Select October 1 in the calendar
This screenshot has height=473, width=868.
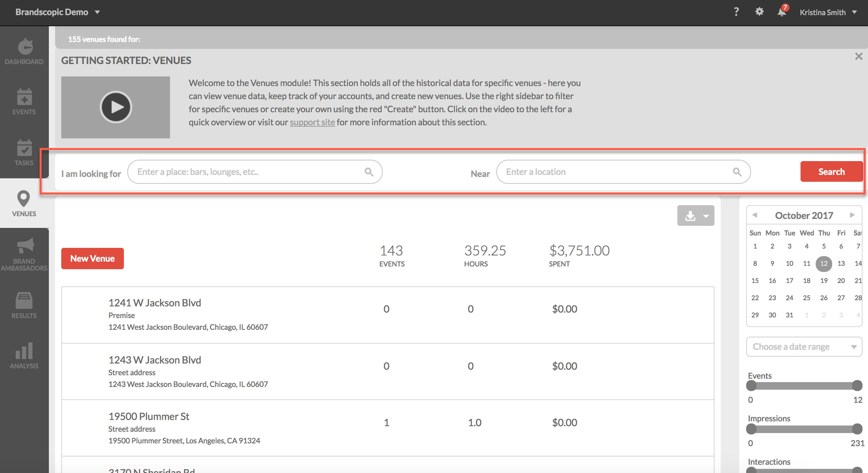tap(755, 246)
